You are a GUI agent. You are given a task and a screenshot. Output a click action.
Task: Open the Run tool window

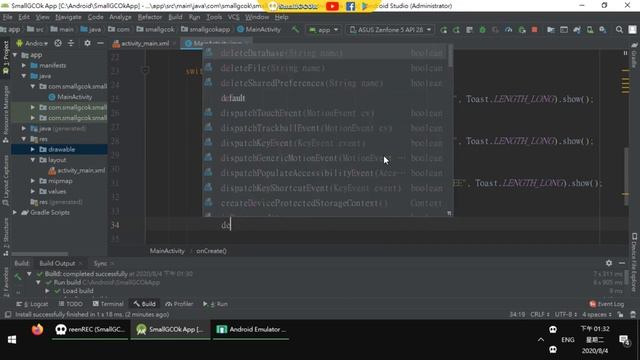click(216, 304)
